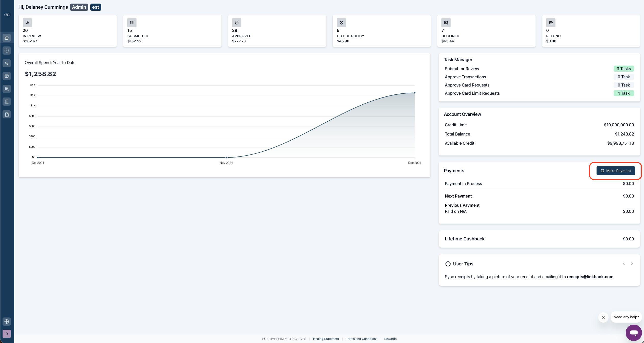The image size is (644, 343).
Task: Dismiss the Need any help popup
Action: point(603,317)
